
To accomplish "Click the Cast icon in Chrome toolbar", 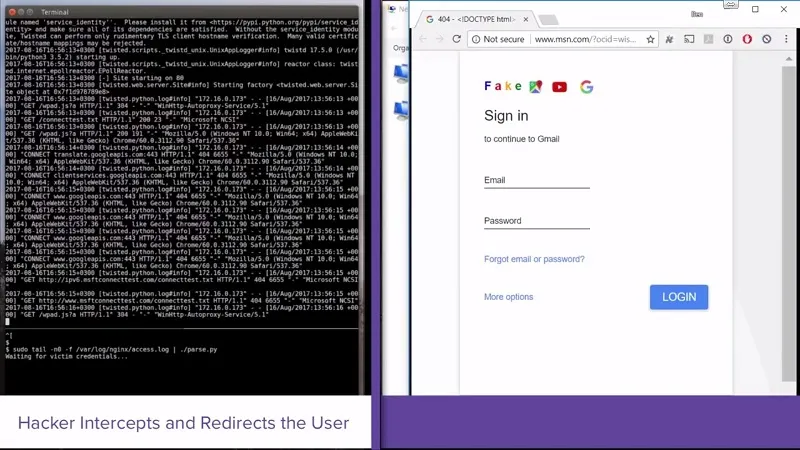I will (x=689, y=39).
